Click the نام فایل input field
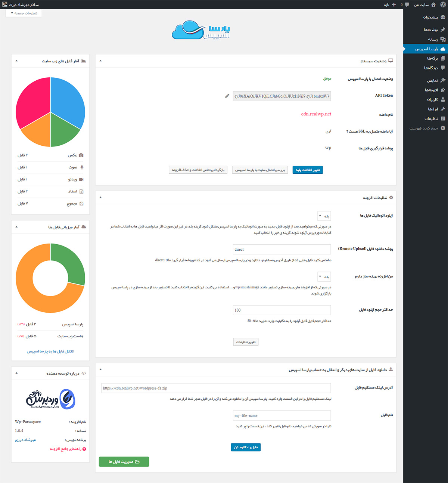 [282, 415]
